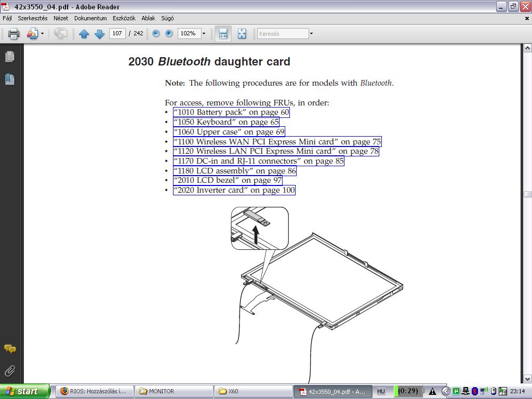Image resolution: width=532 pixels, height=399 pixels.
Task: Select the 42x3550_04.pdf taskbar button
Action: click(x=332, y=391)
